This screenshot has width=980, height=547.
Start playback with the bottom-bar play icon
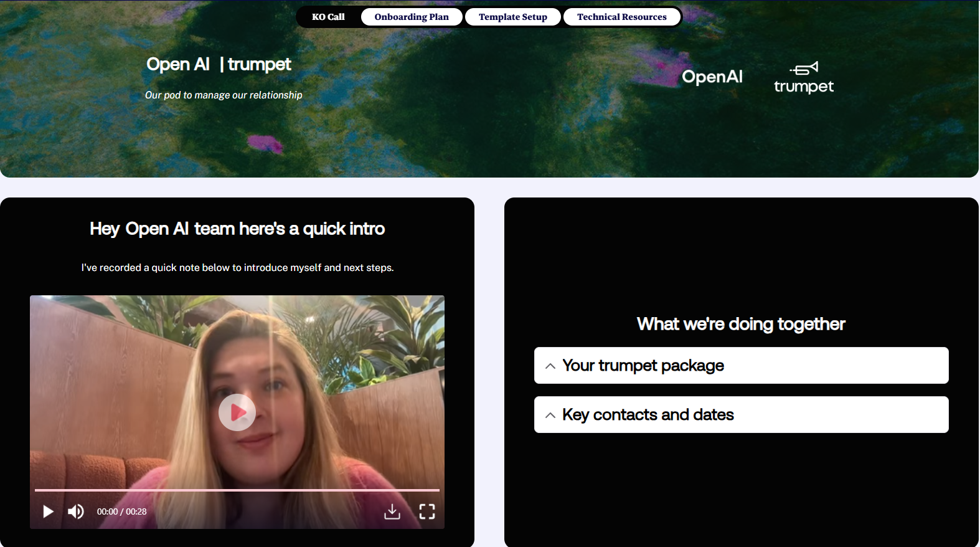(48, 511)
